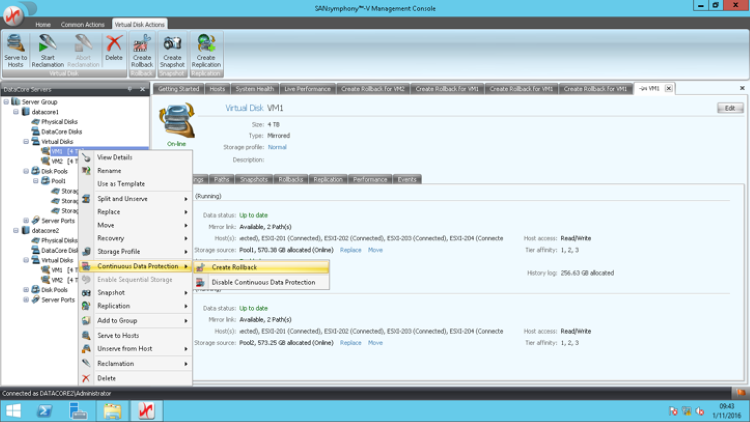Open PowerShell from the Windows taskbar

click(x=45, y=411)
